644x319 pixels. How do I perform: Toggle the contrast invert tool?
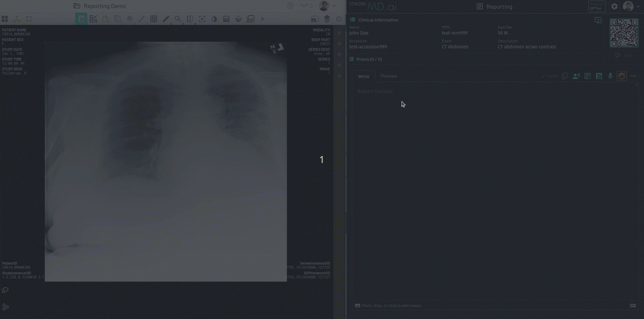click(x=214, y=19)
